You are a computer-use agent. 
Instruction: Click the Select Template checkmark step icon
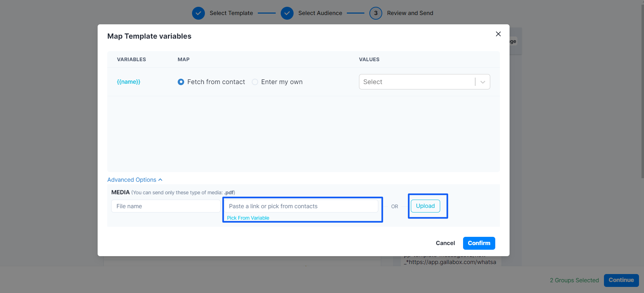198,13
